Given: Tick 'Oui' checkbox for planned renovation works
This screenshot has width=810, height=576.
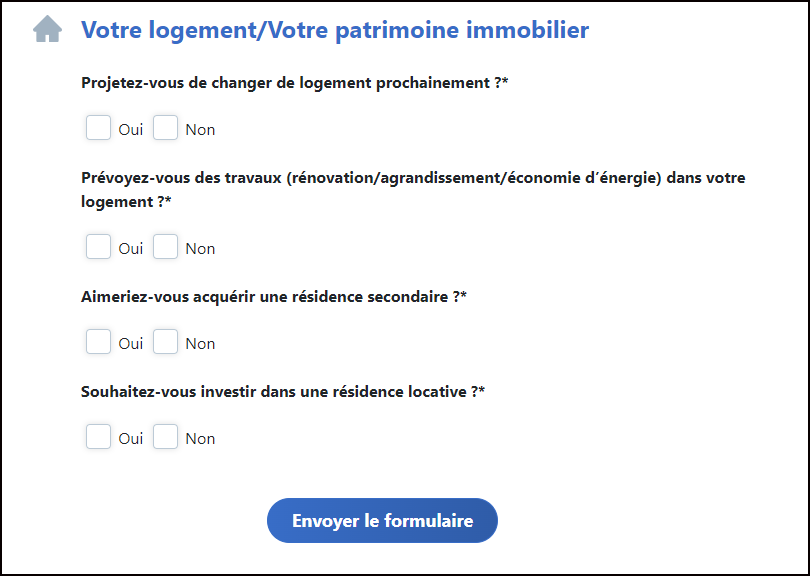Looking at the screenshot, I should 98,247.
